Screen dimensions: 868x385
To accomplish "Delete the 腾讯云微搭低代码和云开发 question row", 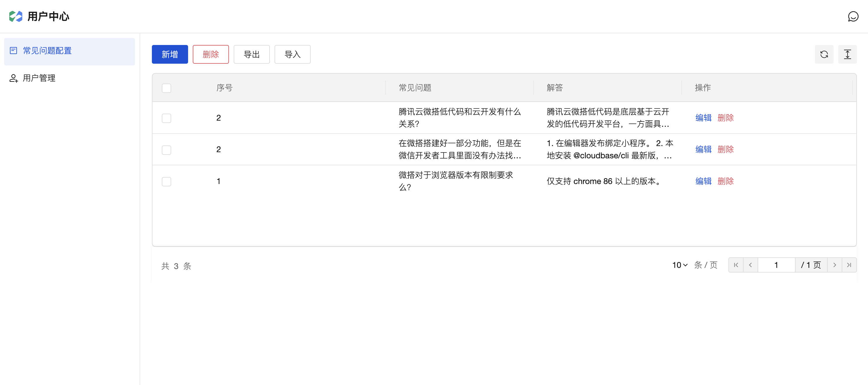I will (725, 118).
